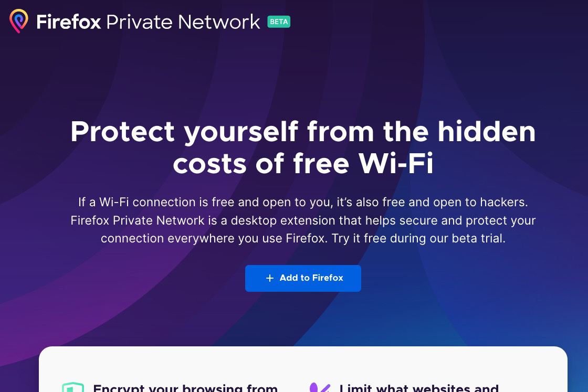Select the teal BETA badge
The width and height of the screenshot is (588, 392).
pyautogui.click(x=279, y=22)
